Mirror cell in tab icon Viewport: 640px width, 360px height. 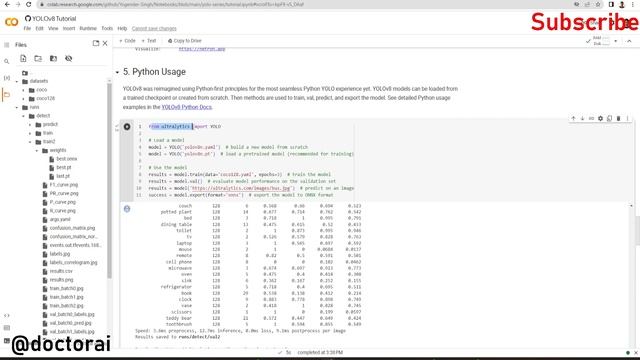[609, 118]
